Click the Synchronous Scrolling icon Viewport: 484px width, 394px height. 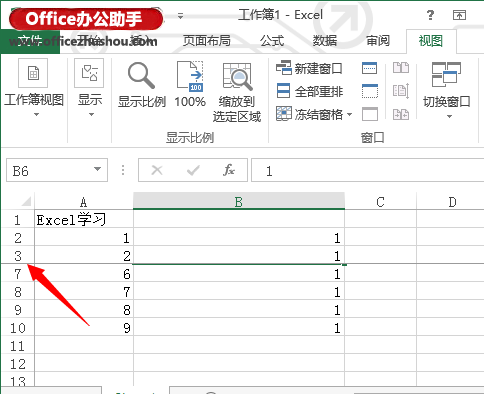click(401, 91)
